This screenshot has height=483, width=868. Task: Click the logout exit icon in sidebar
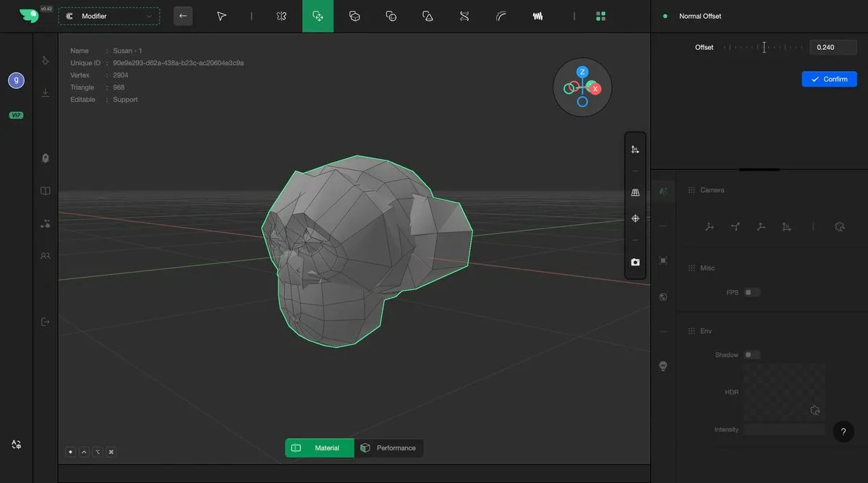46,322
